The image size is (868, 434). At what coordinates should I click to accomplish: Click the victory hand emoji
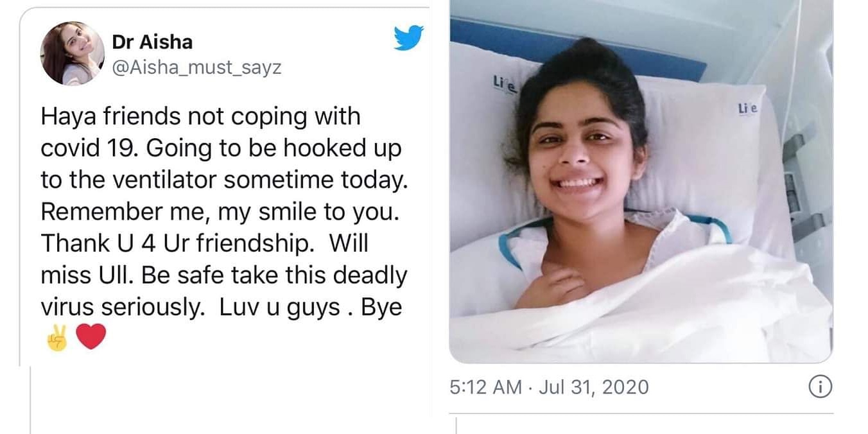point(57,337)
